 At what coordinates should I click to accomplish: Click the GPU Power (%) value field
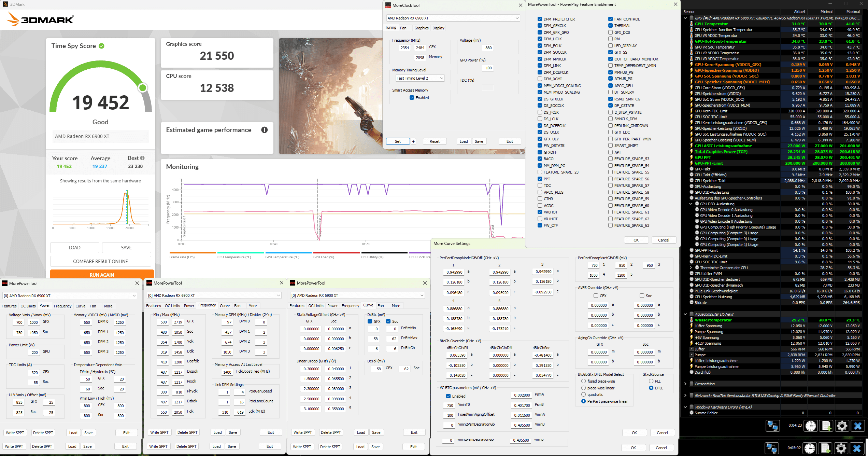[x=488, y=68]
